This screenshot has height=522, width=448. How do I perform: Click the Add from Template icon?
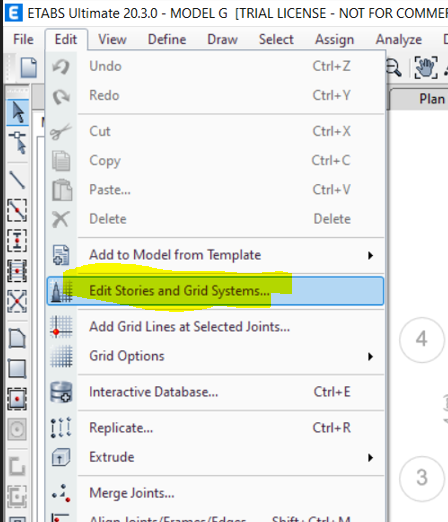[x=61, y=255]
